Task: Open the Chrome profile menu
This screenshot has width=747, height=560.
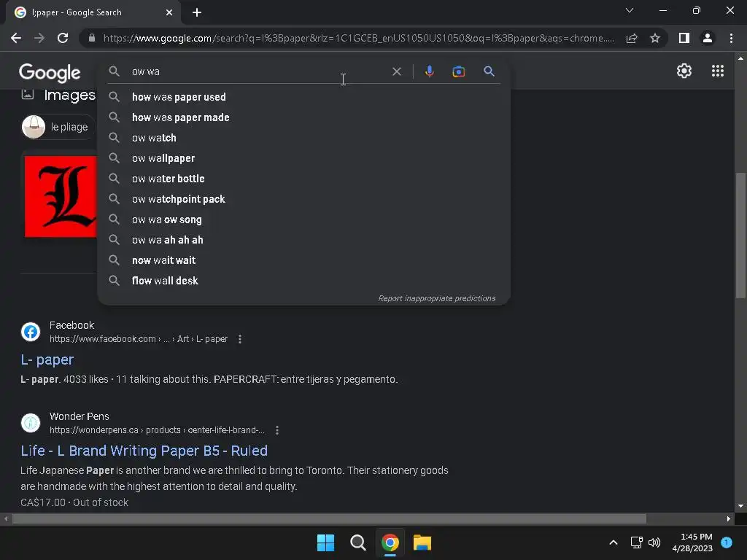Action: coord(708,38)
